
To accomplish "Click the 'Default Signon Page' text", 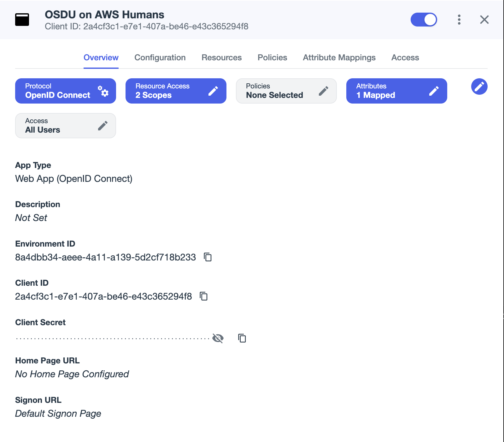I will (x=58, y=414).
